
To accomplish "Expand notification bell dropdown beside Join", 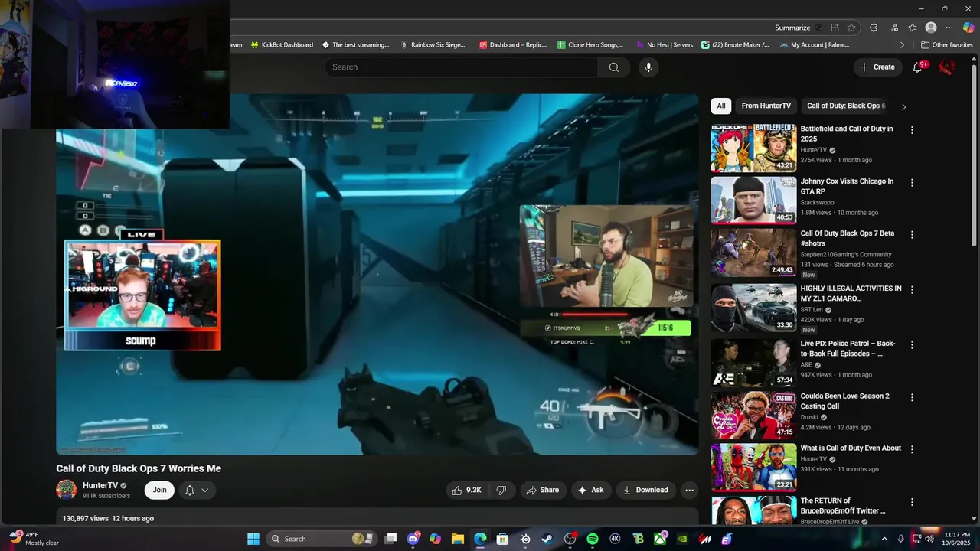I will coord(197,490).
